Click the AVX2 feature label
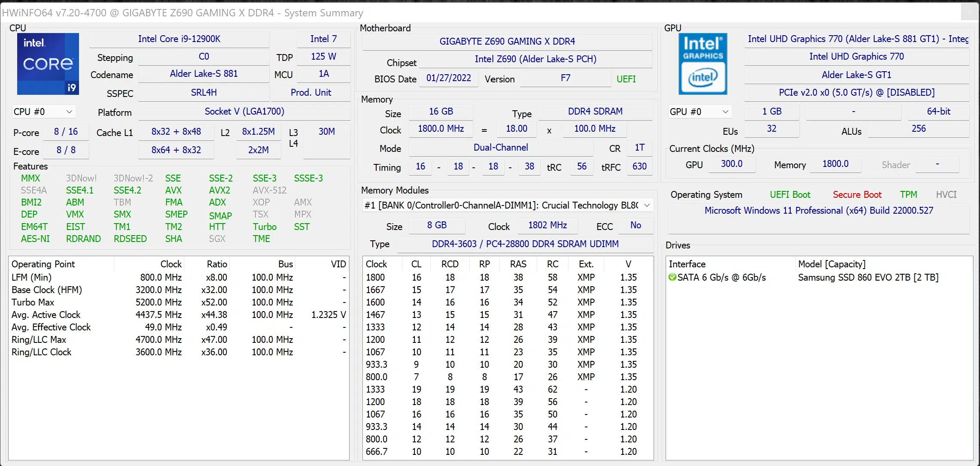 tap(219, 190)
